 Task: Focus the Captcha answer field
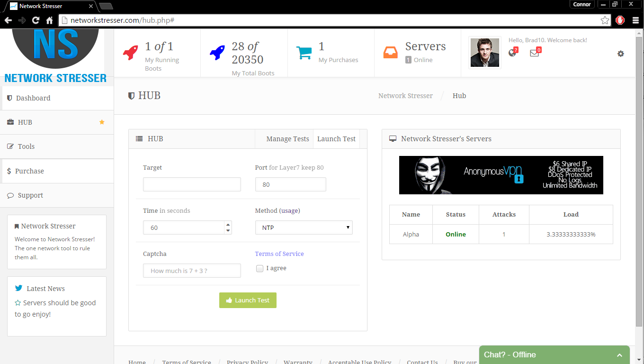click(192, 271)
